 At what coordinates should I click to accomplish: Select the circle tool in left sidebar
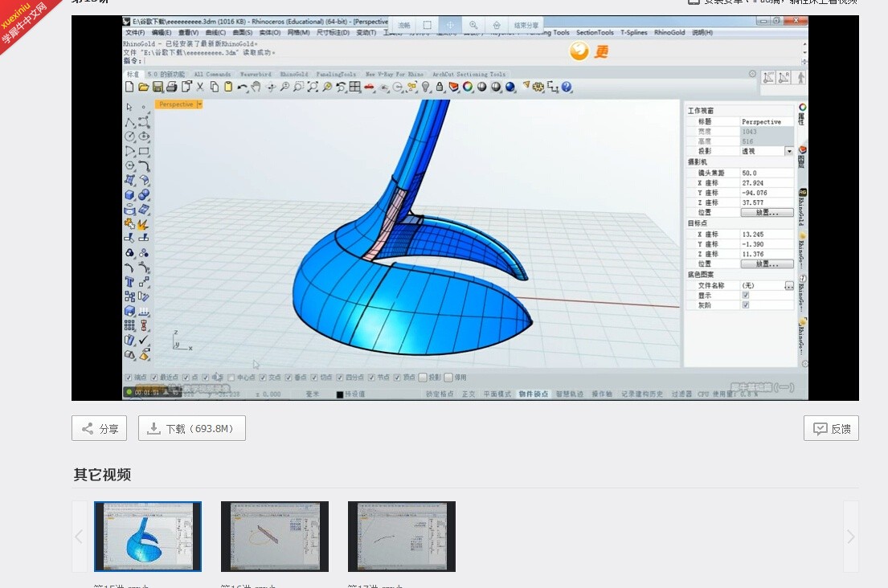[x=129, y=137]
